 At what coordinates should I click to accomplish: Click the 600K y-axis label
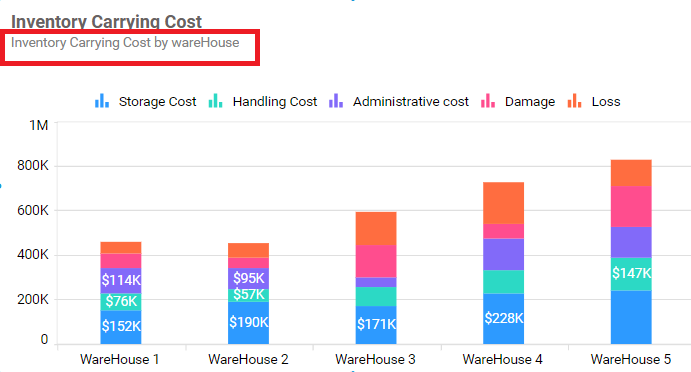[33, 210]
